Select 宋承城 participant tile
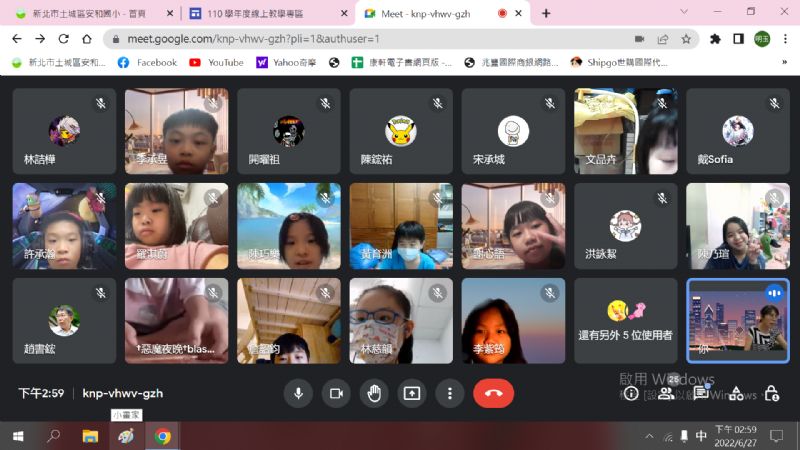The image size is (800, 450). pos(513,131)
